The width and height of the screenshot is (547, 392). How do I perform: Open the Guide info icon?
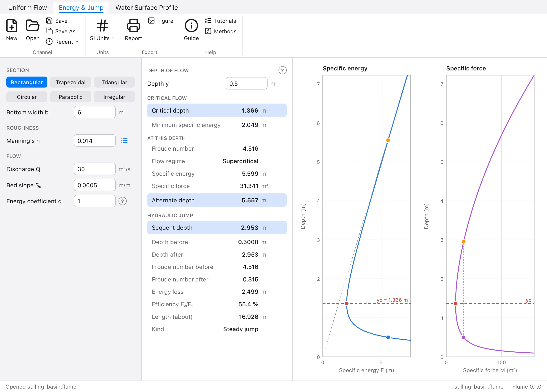191,26
